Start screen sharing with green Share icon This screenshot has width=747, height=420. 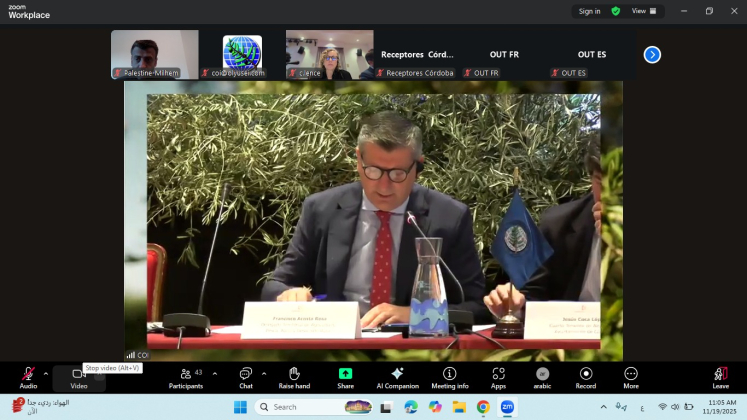[345, 375]
